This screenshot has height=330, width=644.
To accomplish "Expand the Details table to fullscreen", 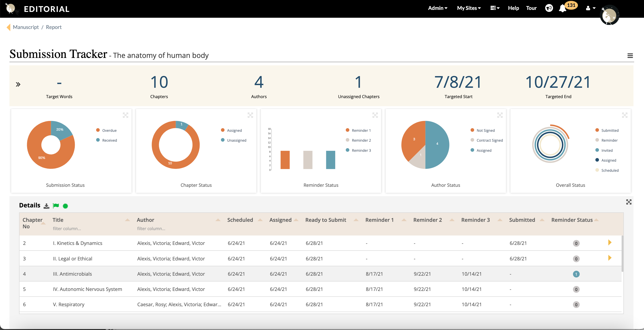I will pyautogui.click(x=629, y=202).
